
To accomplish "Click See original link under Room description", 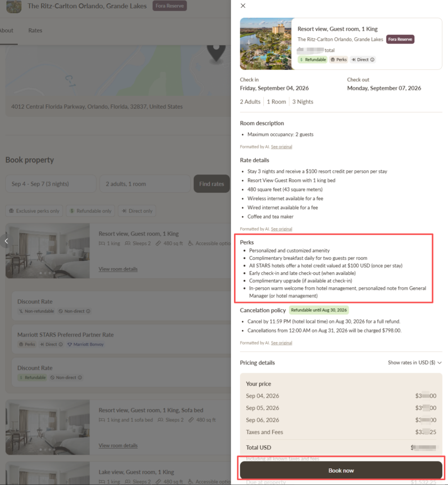I will (x=282, y=147).
